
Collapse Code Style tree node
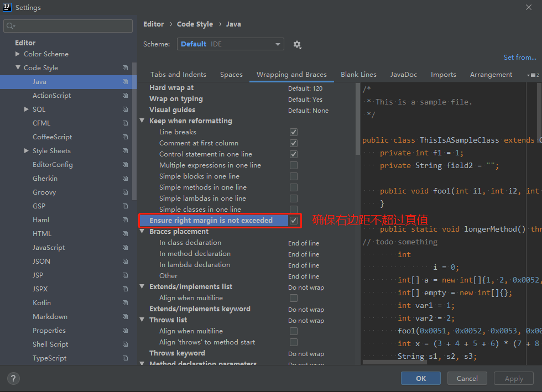(18, 68)
